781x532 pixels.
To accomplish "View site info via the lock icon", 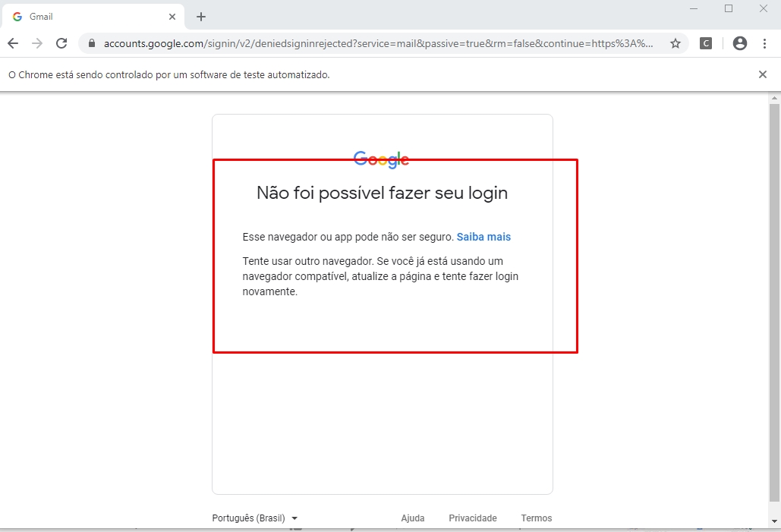I will [92, 43].
